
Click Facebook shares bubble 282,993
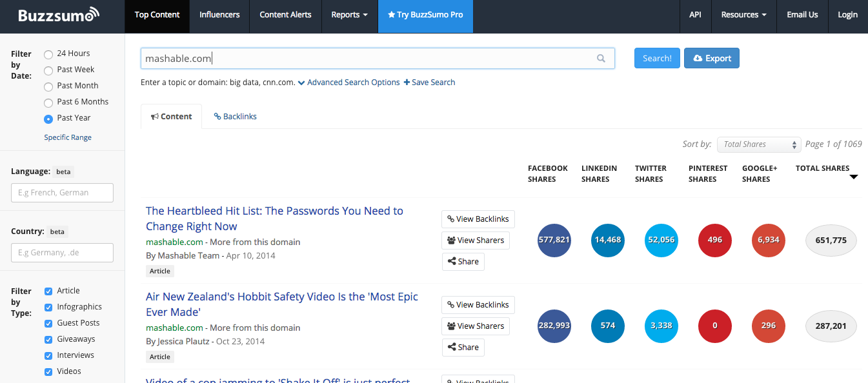[554, 326]
